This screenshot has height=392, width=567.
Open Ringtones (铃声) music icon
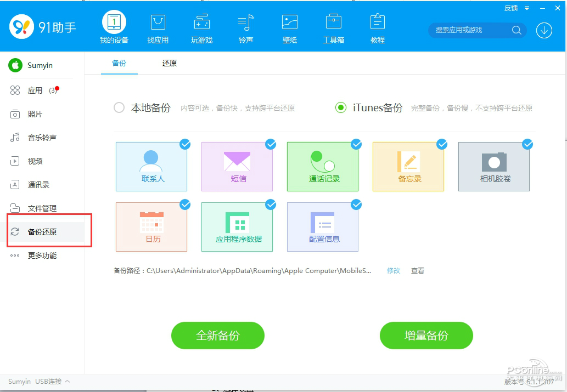(246, 22)
